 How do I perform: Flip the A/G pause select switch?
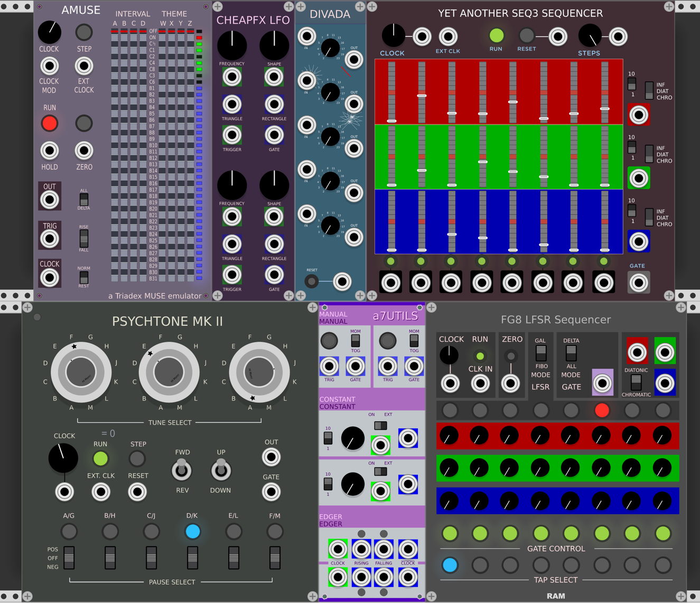[x=69, y=558]
